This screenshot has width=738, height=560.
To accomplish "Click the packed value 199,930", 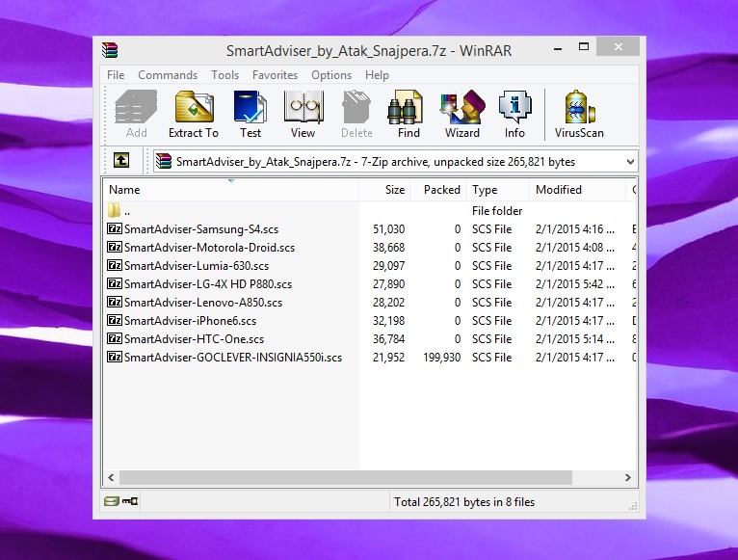I will (441, 357).
